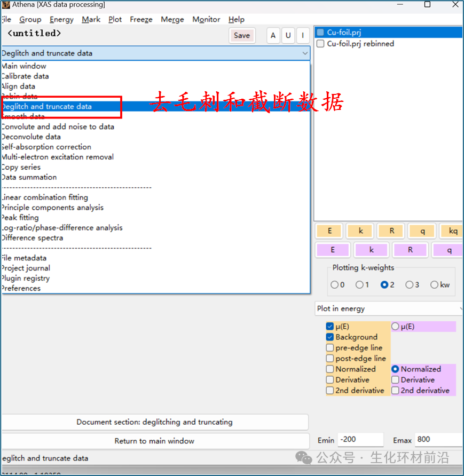Set plotting k-weight to 3

point(410,285)
